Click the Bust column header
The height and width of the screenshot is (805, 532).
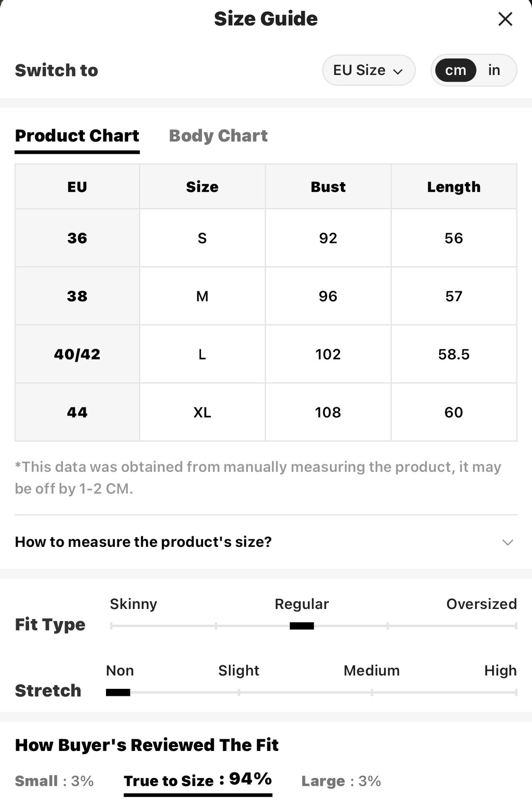click(x=328, y=187)
